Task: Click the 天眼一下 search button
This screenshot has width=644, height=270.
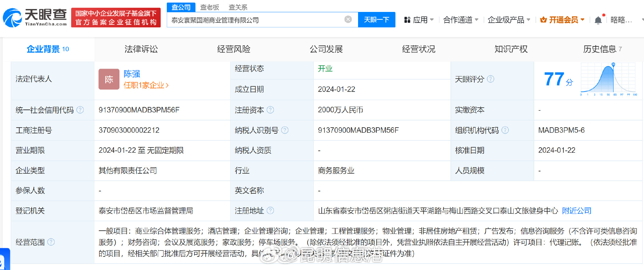Action: pyautogui.click(x=376, y=20)
